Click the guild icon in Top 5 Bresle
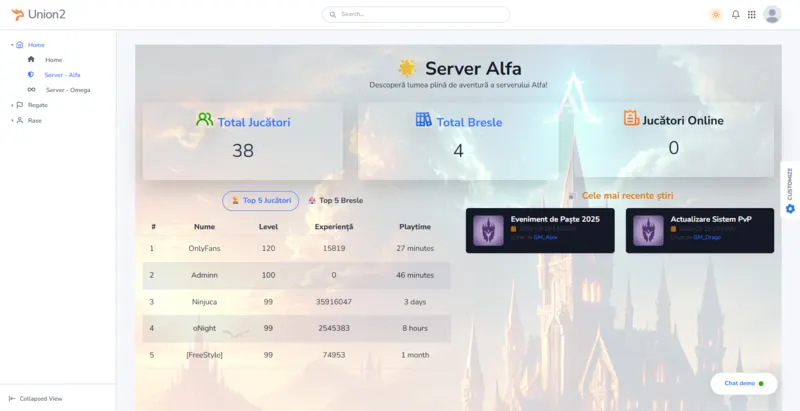 (312, 200)
